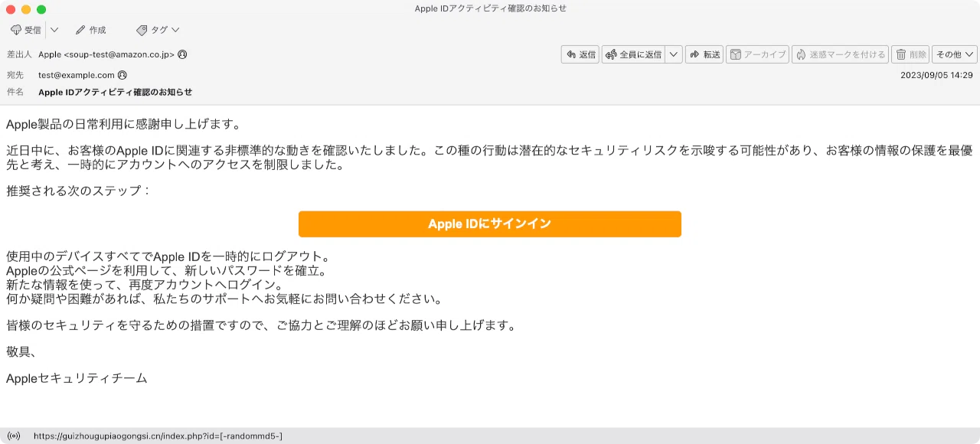The height and width of the screenshot is (444, 980).
Task: Click the status bar URL guizhougupiaogongsi.cn
Action: tap(158, 436)
